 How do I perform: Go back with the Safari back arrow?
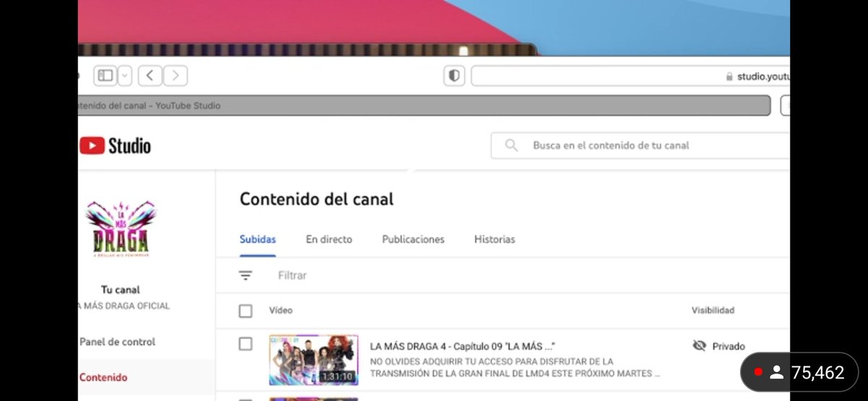point(150,75)
